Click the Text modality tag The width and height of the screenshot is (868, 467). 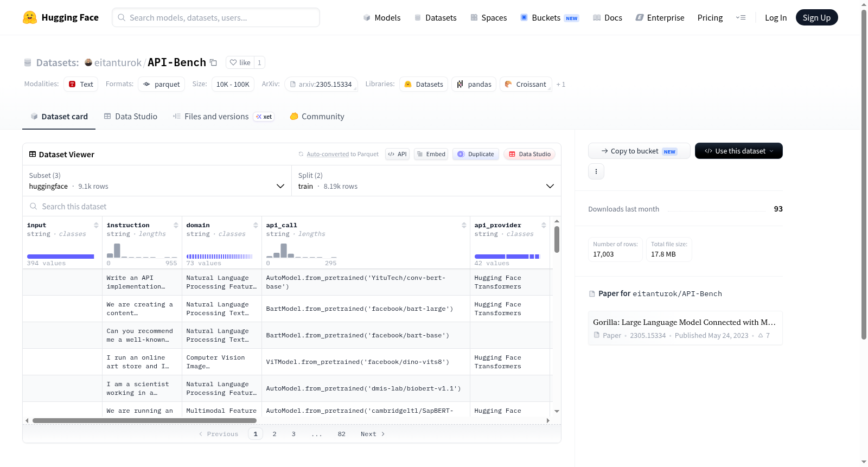[x=81, y=84]
